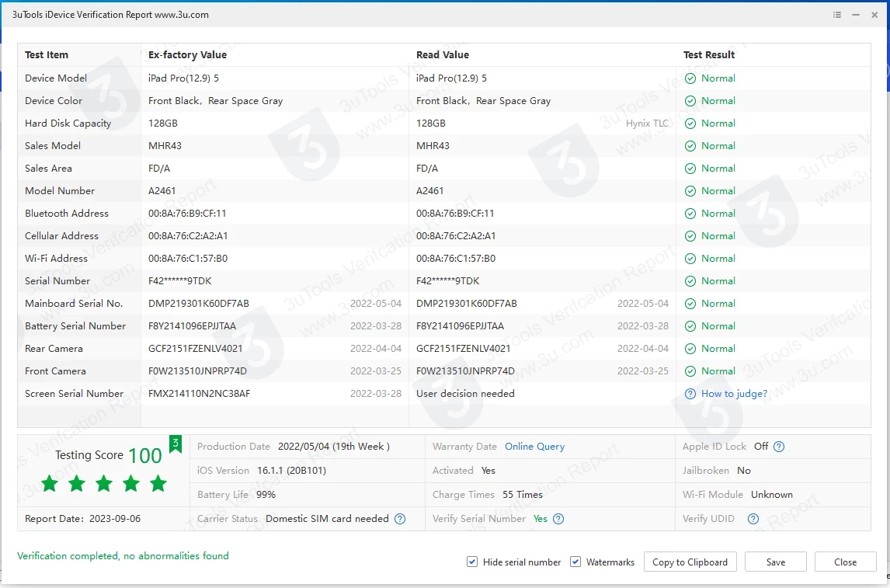Click the Close button
The image size is (890, 588).
pyautogui.click(x=845, y=562)
